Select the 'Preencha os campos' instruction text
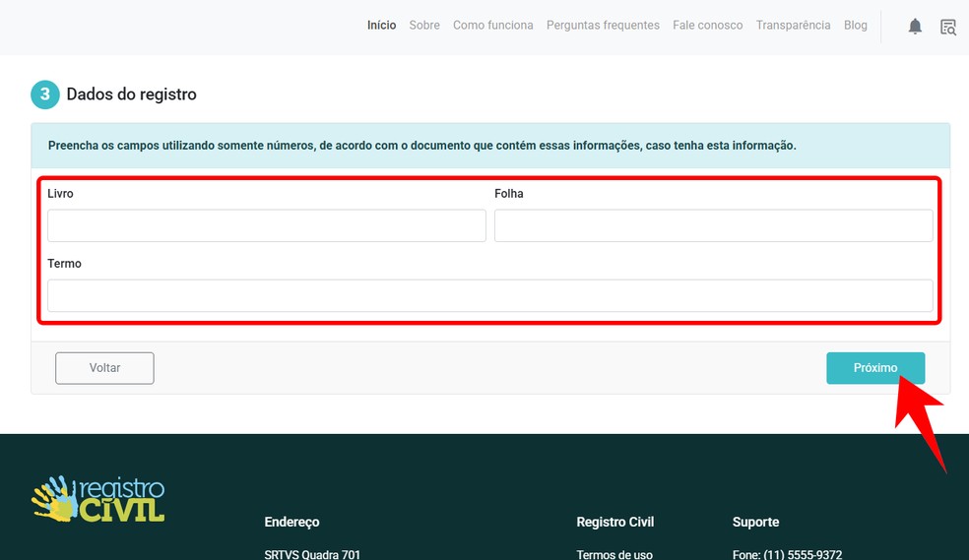This screenshot has width=969, height=560. coord(422,146)
